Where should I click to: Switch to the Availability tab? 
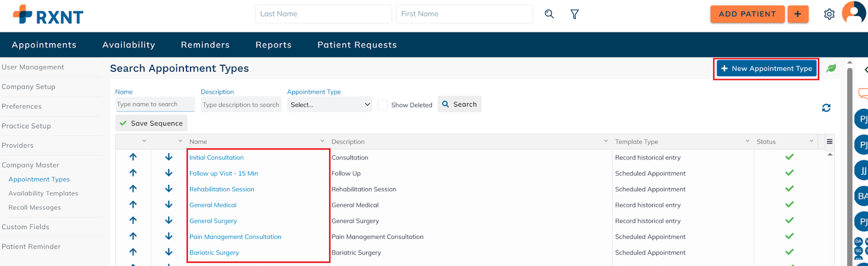(x=129, y=45)
